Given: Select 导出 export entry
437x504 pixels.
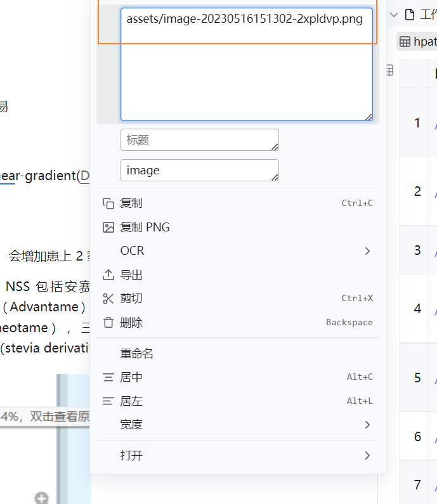Looking at the screenshot, I should click(x=238, y=275).
